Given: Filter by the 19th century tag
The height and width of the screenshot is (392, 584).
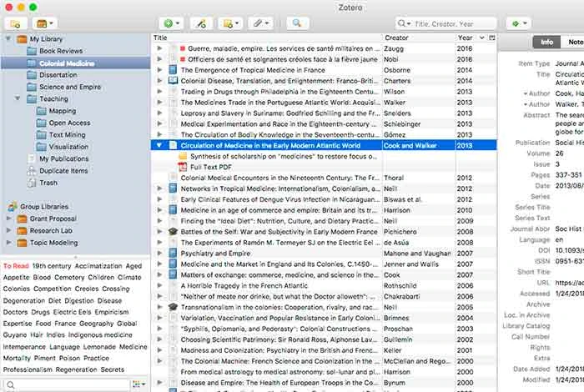Looking at the screenshot, I should point(52,266).
